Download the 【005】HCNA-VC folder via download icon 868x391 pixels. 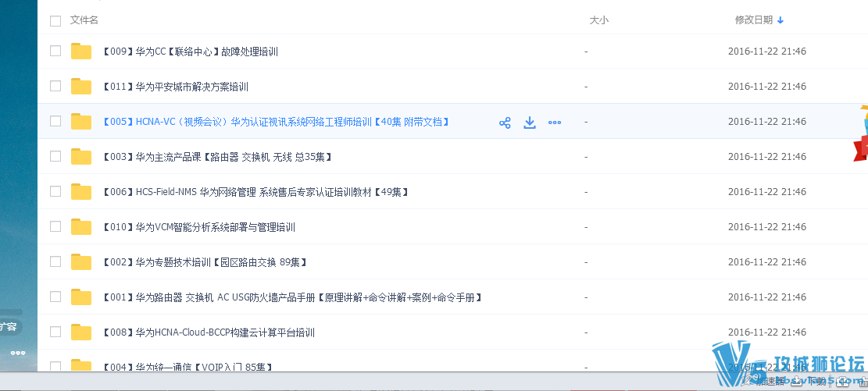tap(530, 123)
